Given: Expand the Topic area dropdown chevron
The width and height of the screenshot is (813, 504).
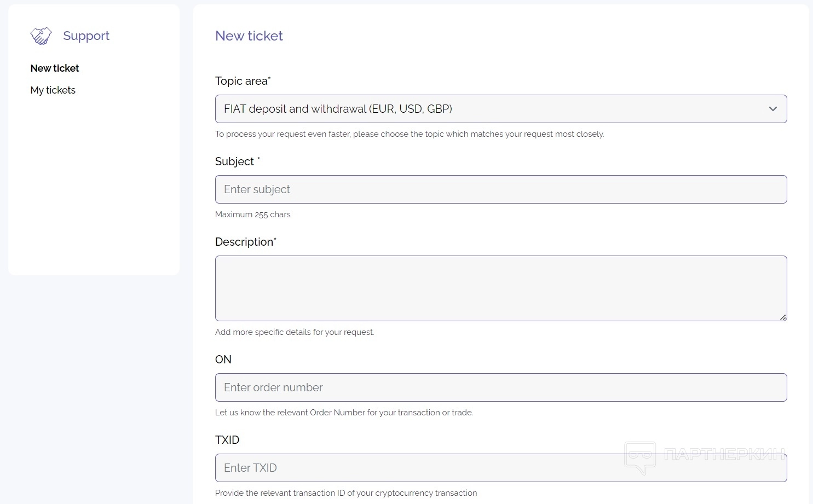Looking at the screenshot, I should (x=772, y=109).
